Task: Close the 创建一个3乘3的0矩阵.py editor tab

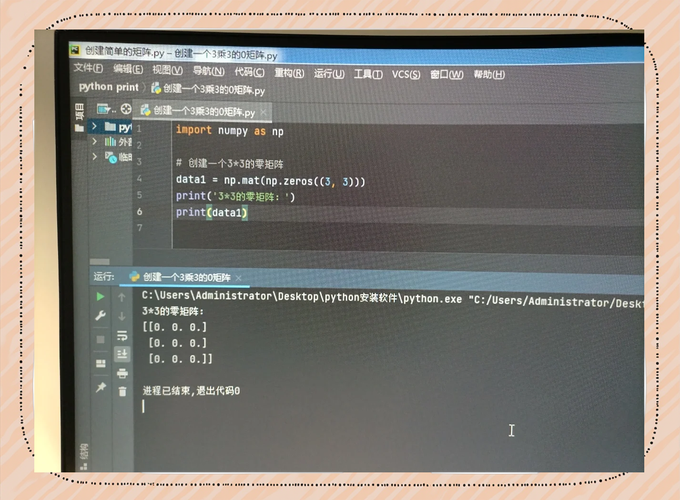Action: click(x=263, y=113)
